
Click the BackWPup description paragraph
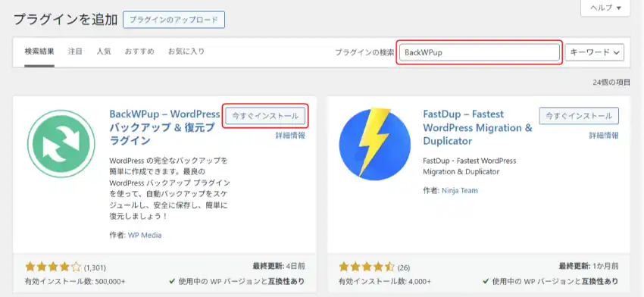pos(170,188)
